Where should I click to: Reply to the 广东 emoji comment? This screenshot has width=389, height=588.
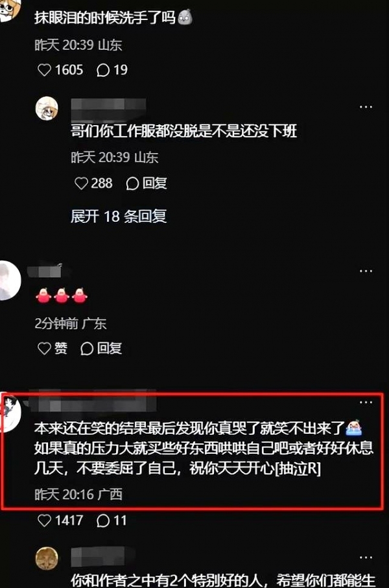(x=101, y=349)
